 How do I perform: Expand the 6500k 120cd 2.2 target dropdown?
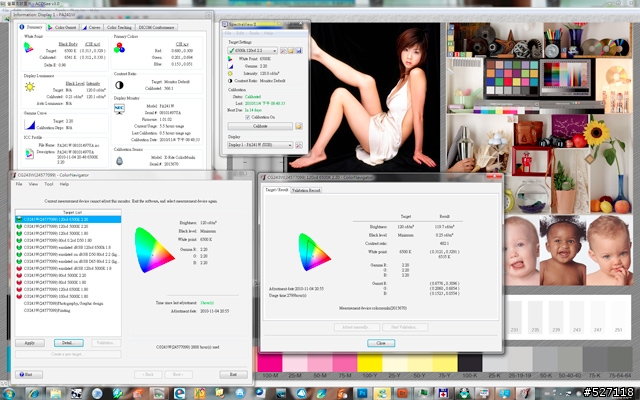[253, 51]
